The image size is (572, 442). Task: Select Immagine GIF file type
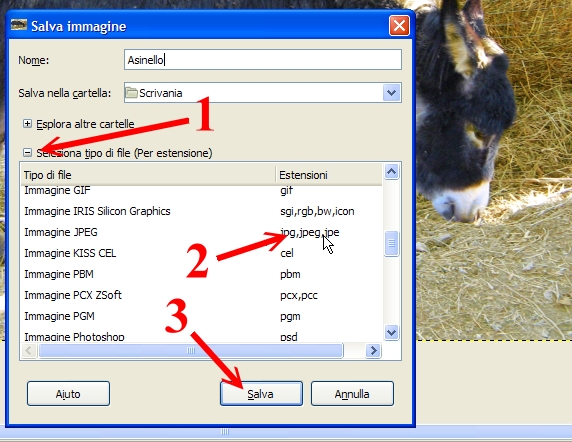[x=202, y=191]
